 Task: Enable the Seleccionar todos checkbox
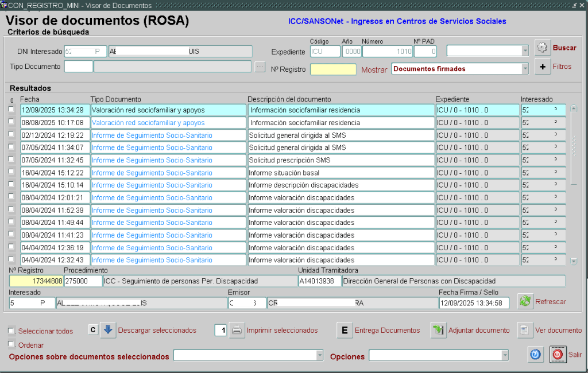[x=11, y=331]
